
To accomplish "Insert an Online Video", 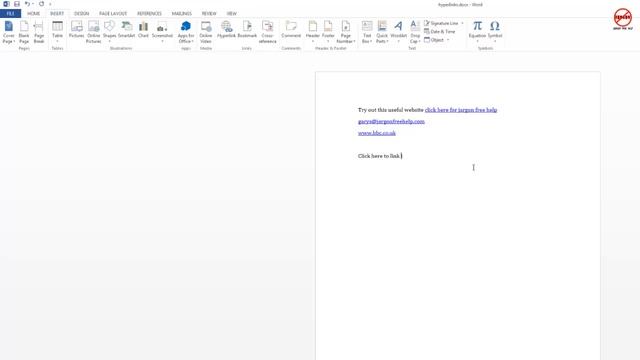I will [x=206, y=32].
